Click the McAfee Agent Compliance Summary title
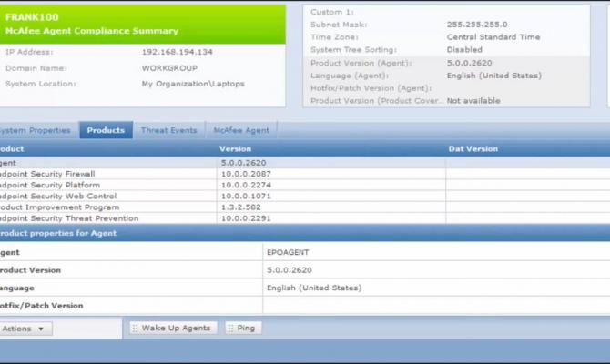The height and width of the screenshot is (364, 610). pyautogui.click(x=92, y=31)
